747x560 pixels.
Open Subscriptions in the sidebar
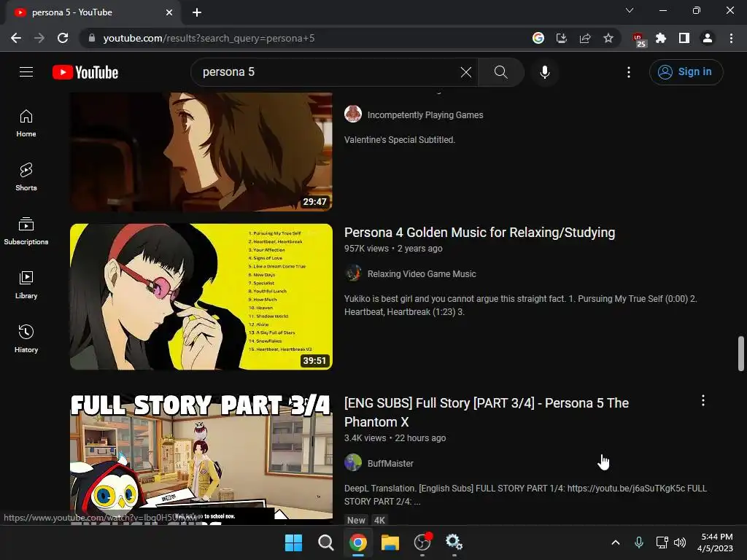(26, 231)
